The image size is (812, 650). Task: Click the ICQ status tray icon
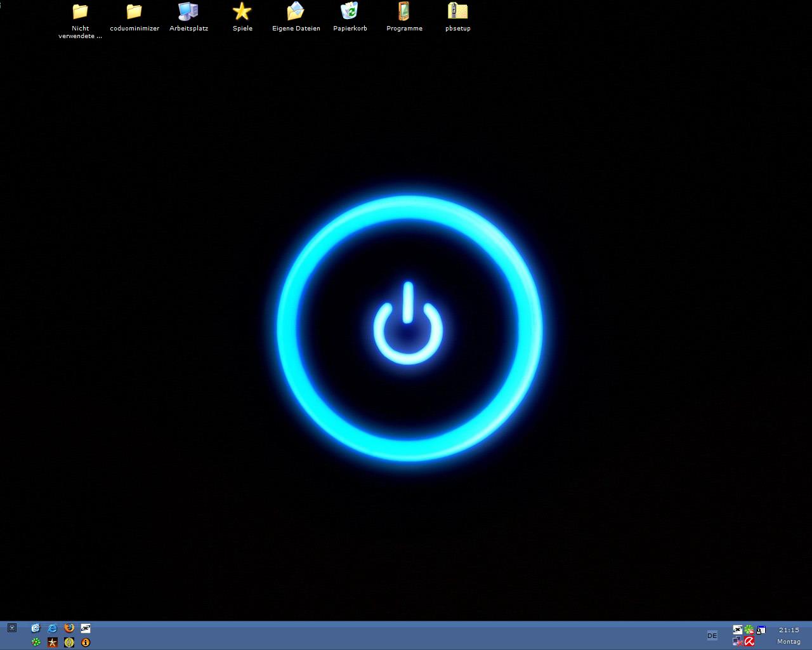pos(749,630)
